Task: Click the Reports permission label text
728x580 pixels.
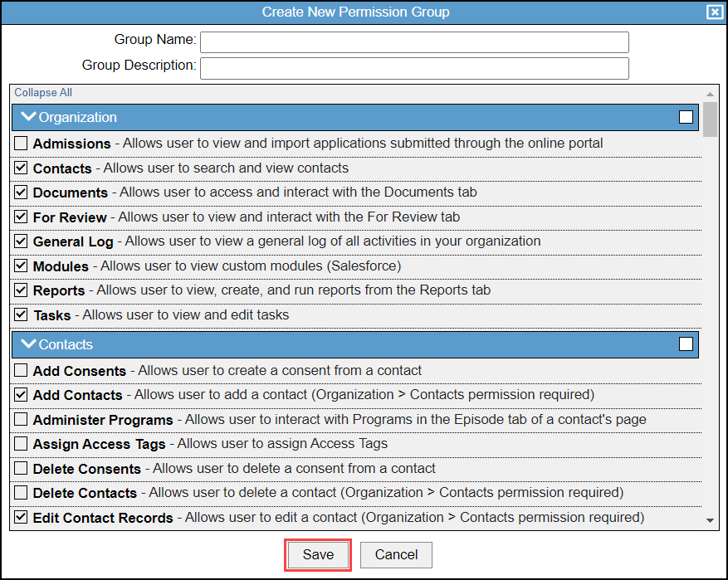Action: [58, 290]
